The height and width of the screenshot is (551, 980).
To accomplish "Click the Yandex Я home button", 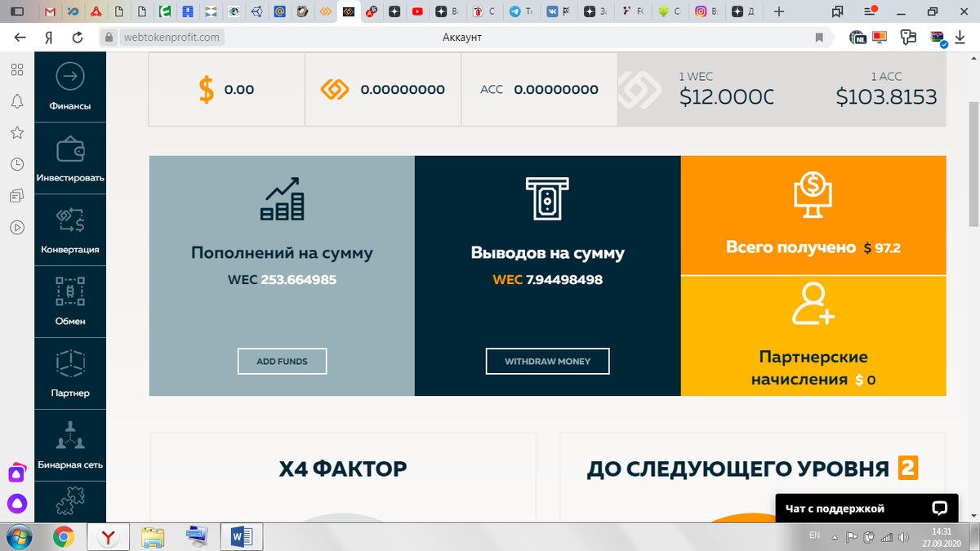I will (49, 37).
